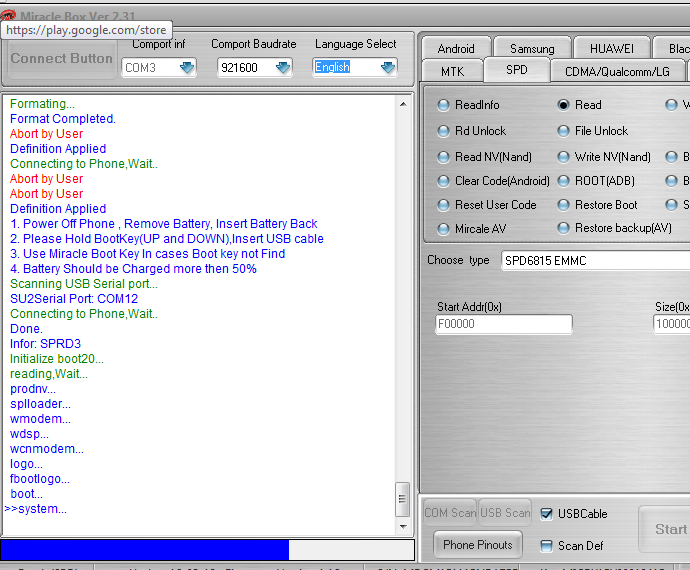Switch to the MTK tab
The height and width of the screenshot is (570, 690).
[x=452, y=71]
